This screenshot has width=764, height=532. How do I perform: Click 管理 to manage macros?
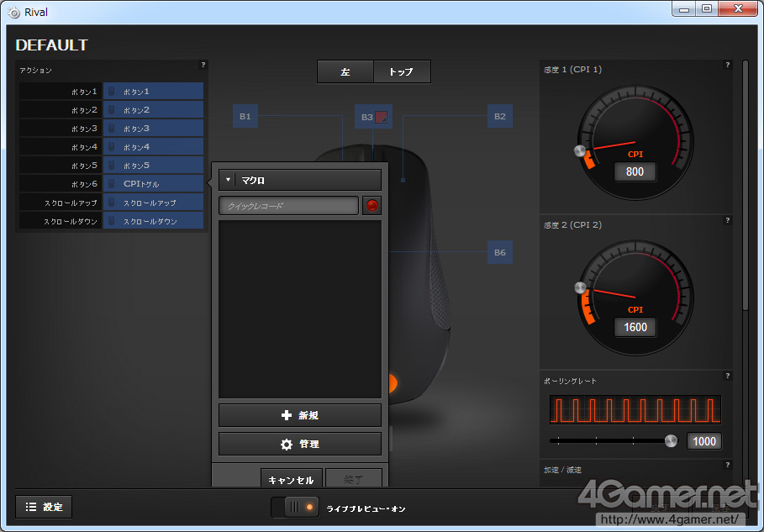click(x=300, y=444)
